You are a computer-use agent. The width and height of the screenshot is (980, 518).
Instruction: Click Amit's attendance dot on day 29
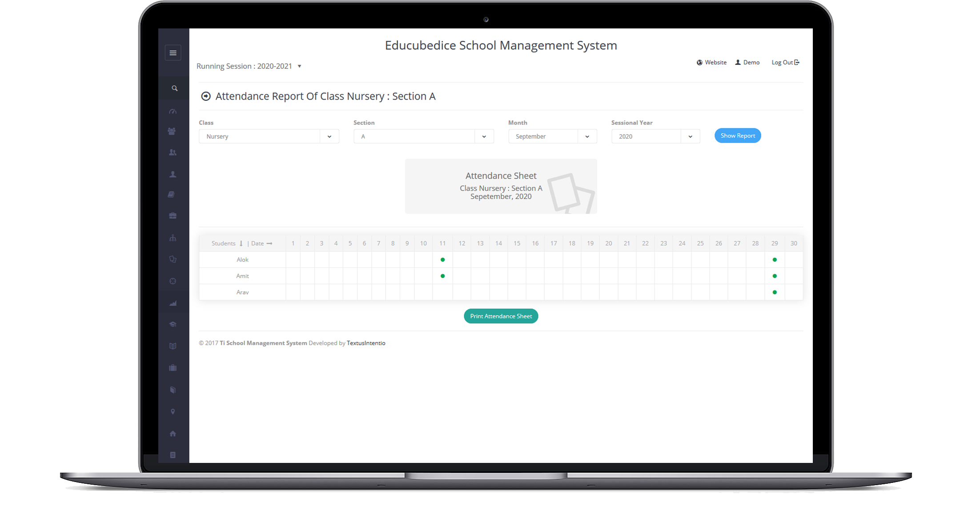click(x=775, y=276)
